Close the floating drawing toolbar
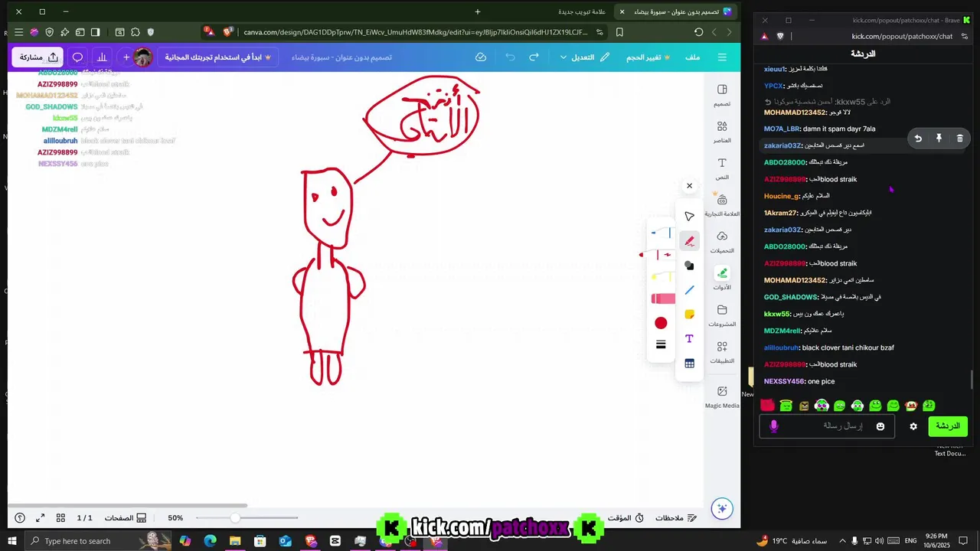980x551 pixels. click(689, 186)
